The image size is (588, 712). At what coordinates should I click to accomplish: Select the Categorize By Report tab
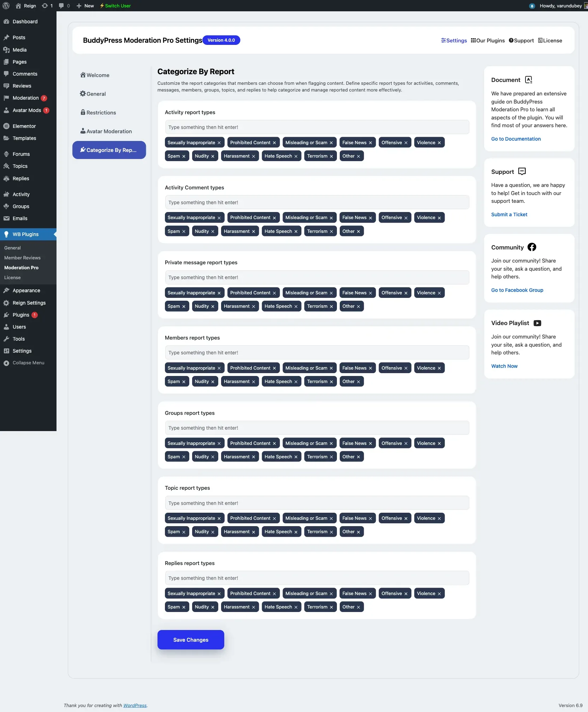[x=109, y=150]
